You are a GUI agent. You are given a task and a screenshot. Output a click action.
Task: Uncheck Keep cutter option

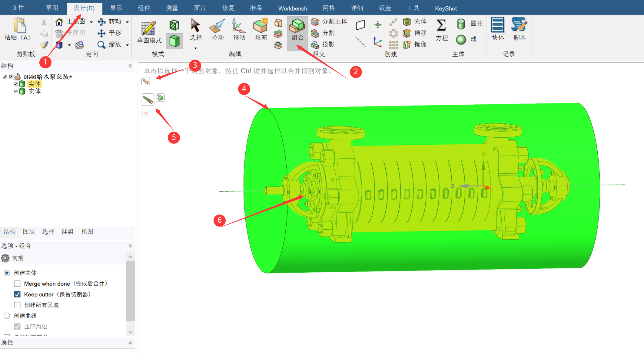tap(18, 294)
